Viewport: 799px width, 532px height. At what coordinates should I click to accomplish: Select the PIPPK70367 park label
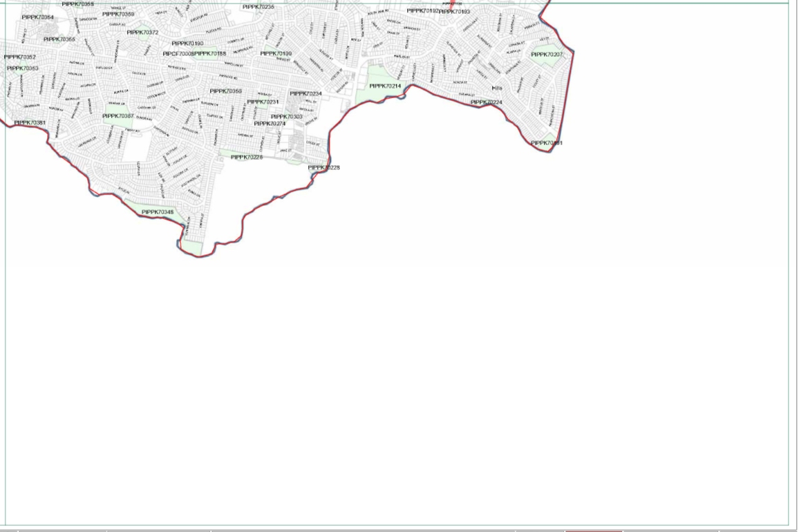click(118, 116)
